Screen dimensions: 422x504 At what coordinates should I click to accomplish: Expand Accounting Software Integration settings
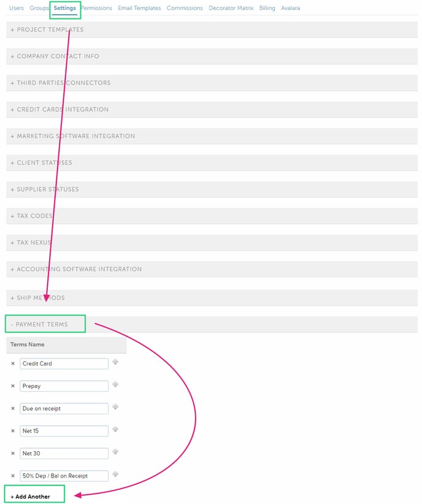point(76,269)
